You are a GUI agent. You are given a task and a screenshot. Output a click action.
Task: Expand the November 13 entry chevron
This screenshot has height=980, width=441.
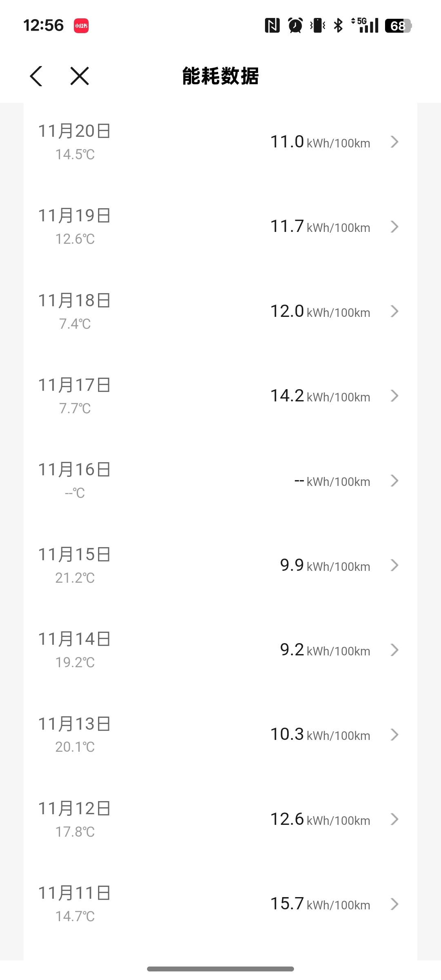394,735
